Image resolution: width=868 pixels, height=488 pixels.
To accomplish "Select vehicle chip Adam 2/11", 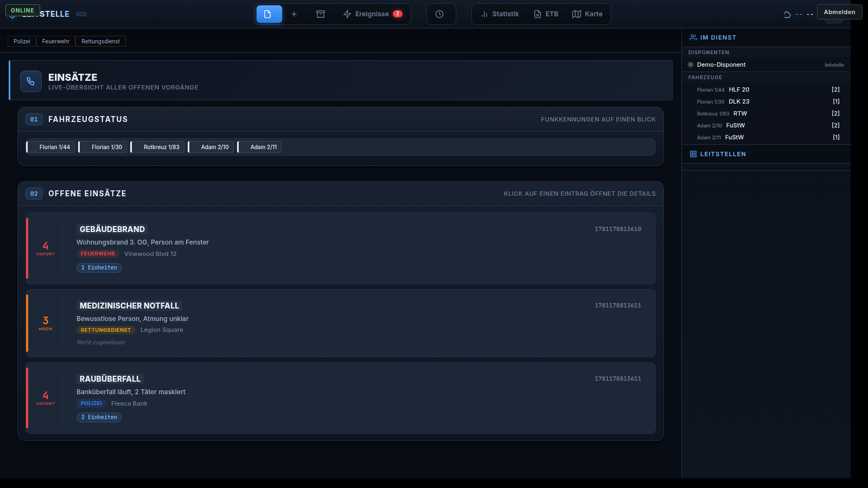I will tap(260, 147).
